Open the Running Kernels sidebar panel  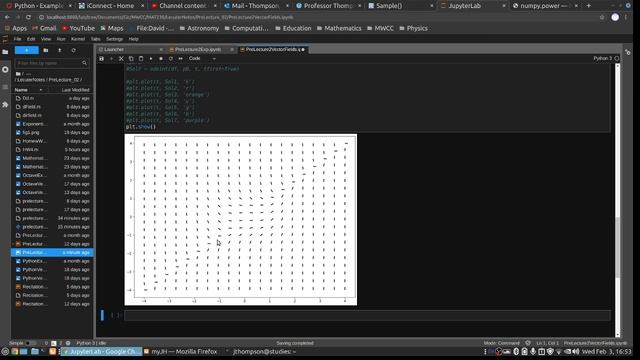click(x=5, y=70)
